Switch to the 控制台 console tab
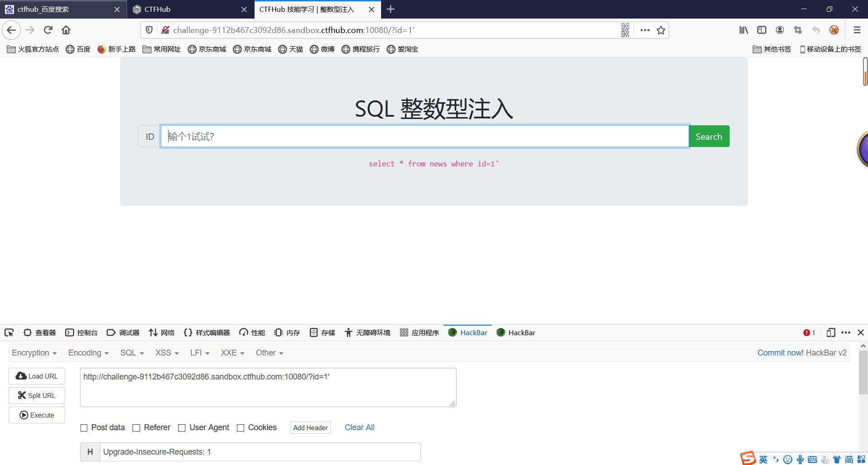This screenshot has height=465, width=868. point(81,333)
